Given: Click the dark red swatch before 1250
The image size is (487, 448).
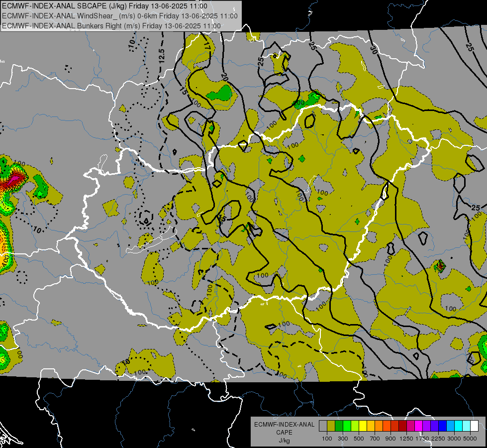Looking at the screenshot, I should coord(402,426).
